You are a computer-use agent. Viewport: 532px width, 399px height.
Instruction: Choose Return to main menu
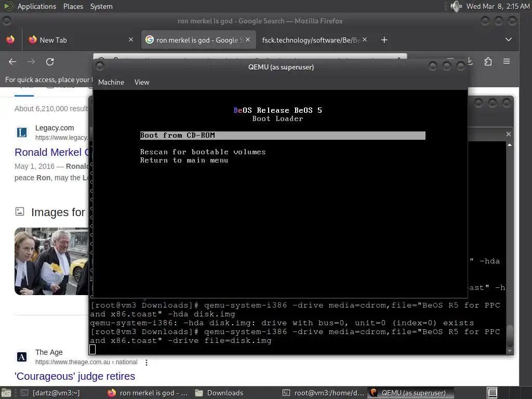pos(184,160)
